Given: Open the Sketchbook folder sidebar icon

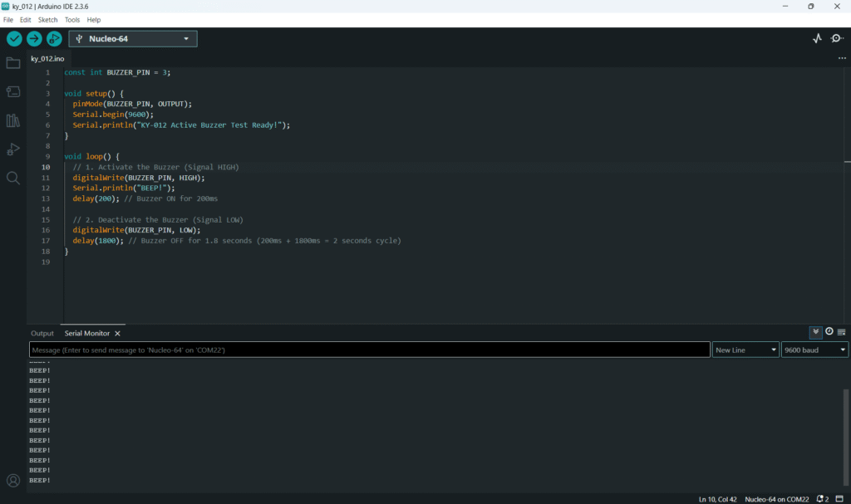Looking at the screenshot, I should click(x=13, y=63).
